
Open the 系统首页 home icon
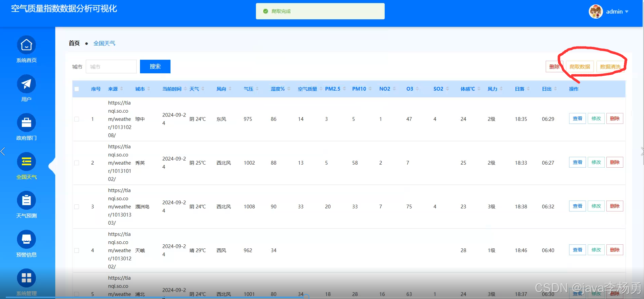click(26, 45)
